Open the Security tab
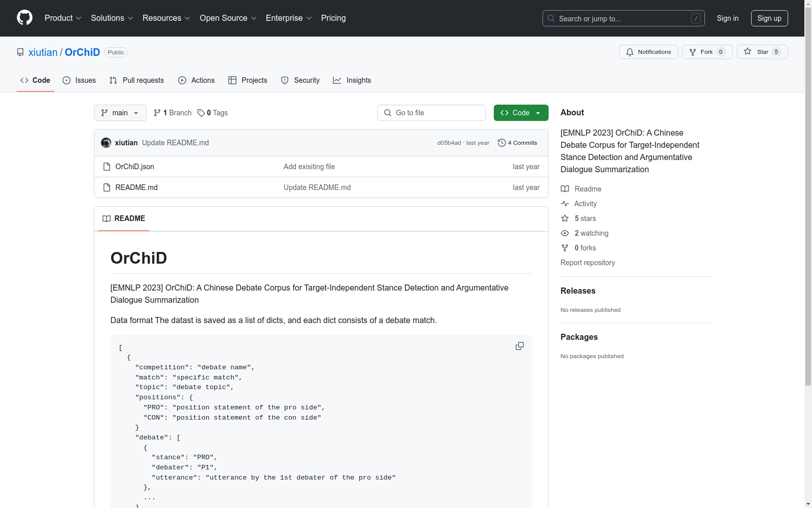This screenshot has width=812, height=508. [300, 80]
